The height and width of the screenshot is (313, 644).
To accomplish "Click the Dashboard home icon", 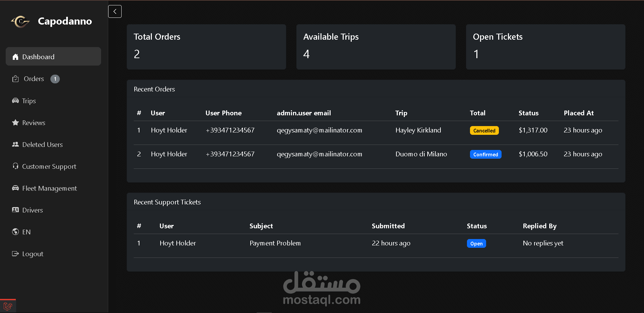I will (15, 57).
